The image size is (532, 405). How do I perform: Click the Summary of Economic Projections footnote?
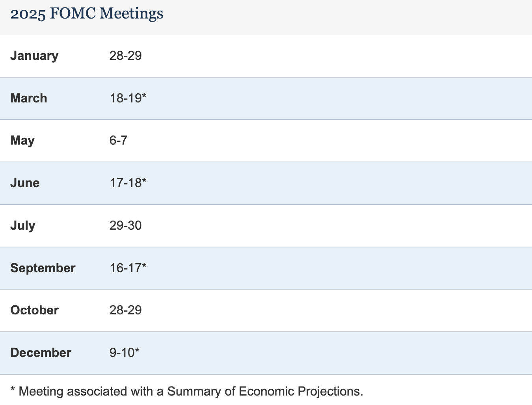[x=187, y=391]
